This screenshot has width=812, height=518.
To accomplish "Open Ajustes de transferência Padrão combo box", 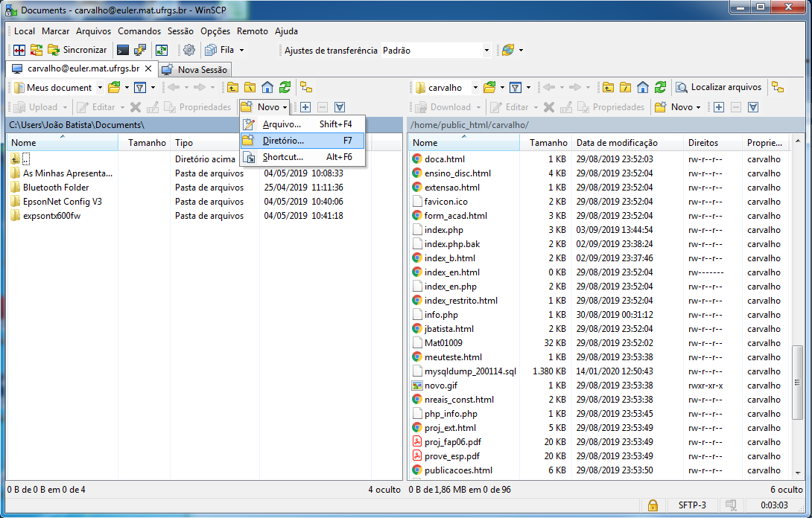I will point(436,50).
